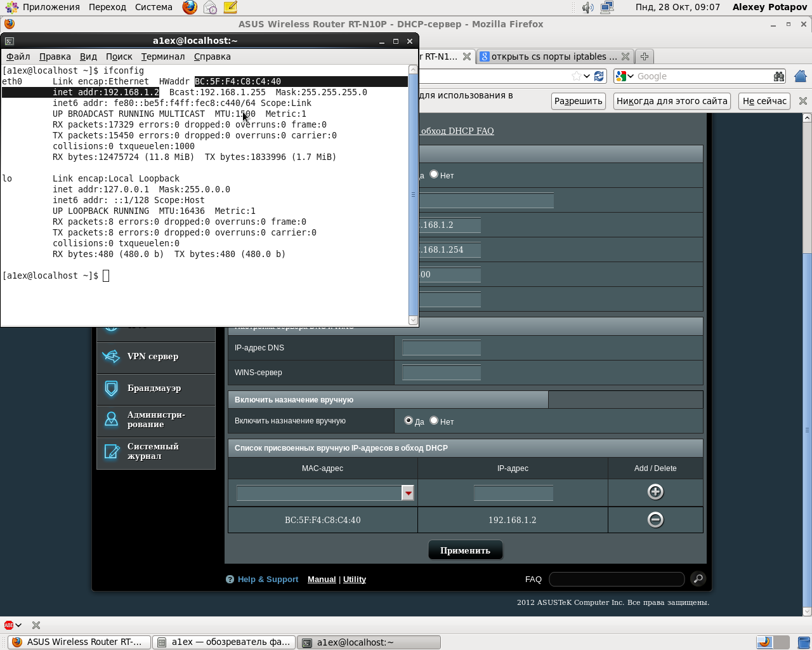This screenshot has width=812, height=650.
Task: Click the VPN сервер sidebar icon
Action: (x=111, y=357)
